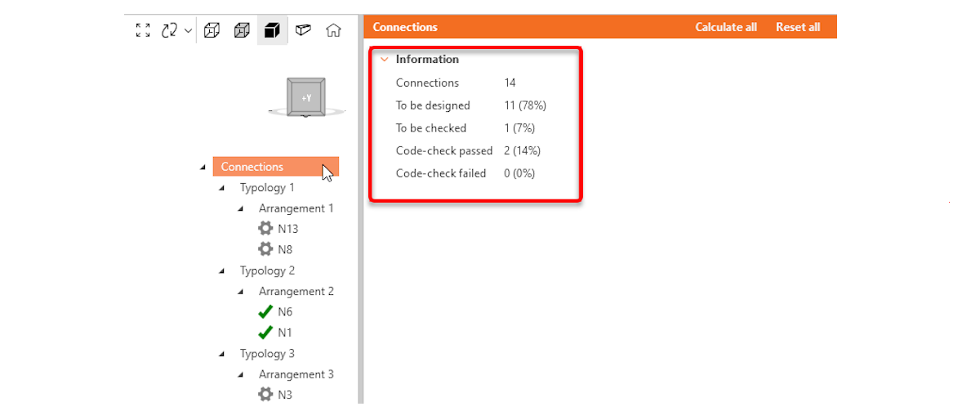Toggle the perspective view icon

click(x=303, y=30)
